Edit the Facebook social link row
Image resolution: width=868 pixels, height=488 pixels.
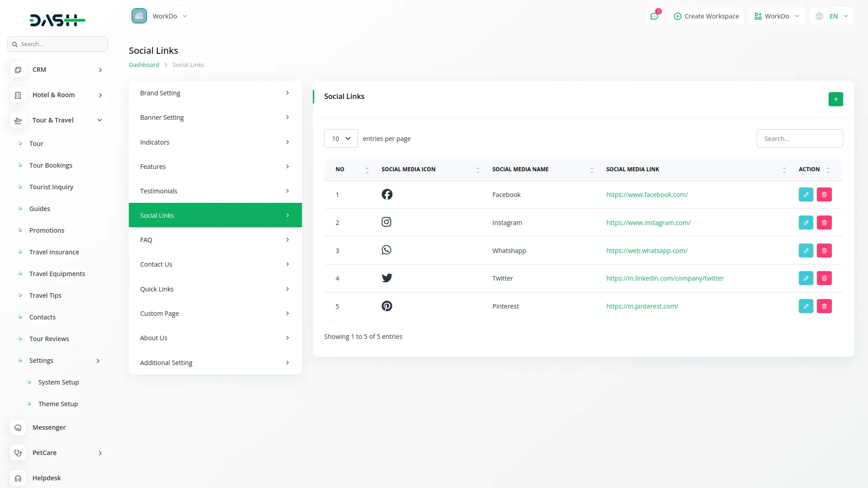tap(806, 195)
